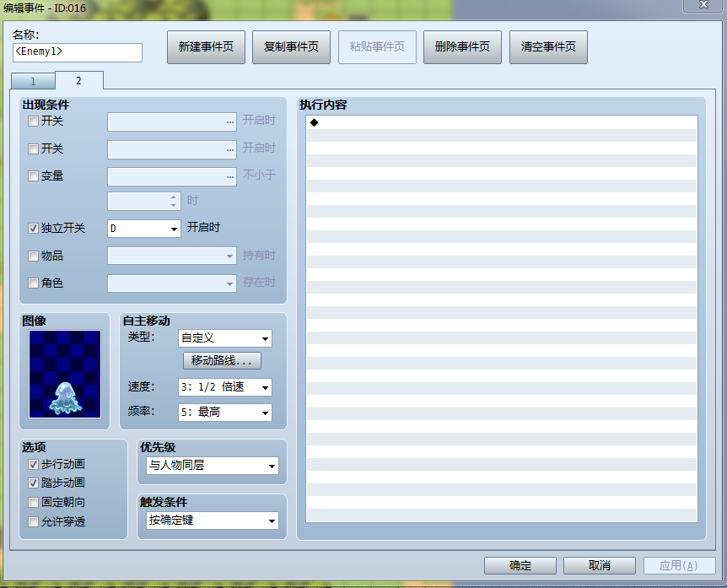This screenshot has width=727, height=588.
Task: Click the 持有时 label
Action: (259, 255)
